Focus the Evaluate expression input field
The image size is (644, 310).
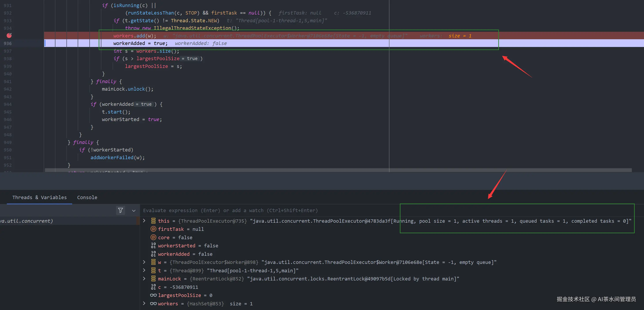pos(230,210)
